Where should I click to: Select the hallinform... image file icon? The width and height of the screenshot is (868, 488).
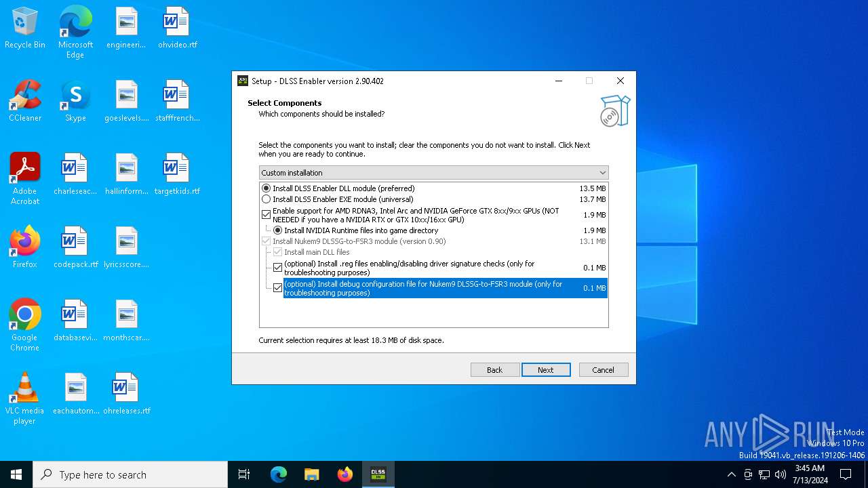[x=126, y=175]
